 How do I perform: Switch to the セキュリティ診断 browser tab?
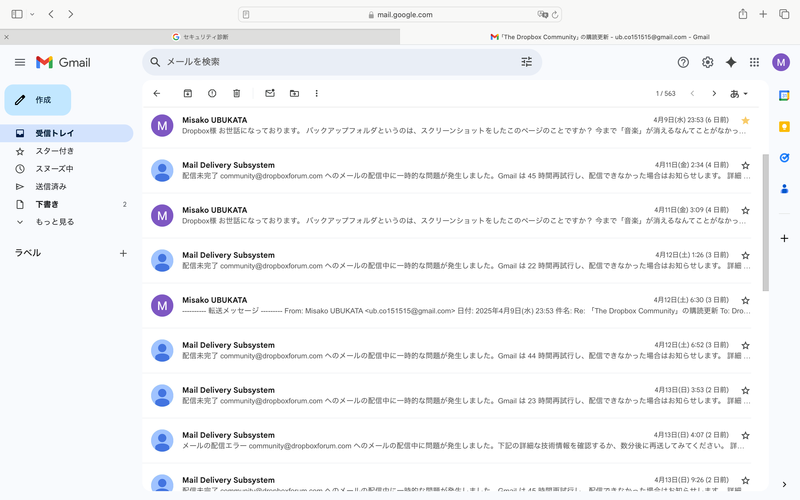[200, 36]
